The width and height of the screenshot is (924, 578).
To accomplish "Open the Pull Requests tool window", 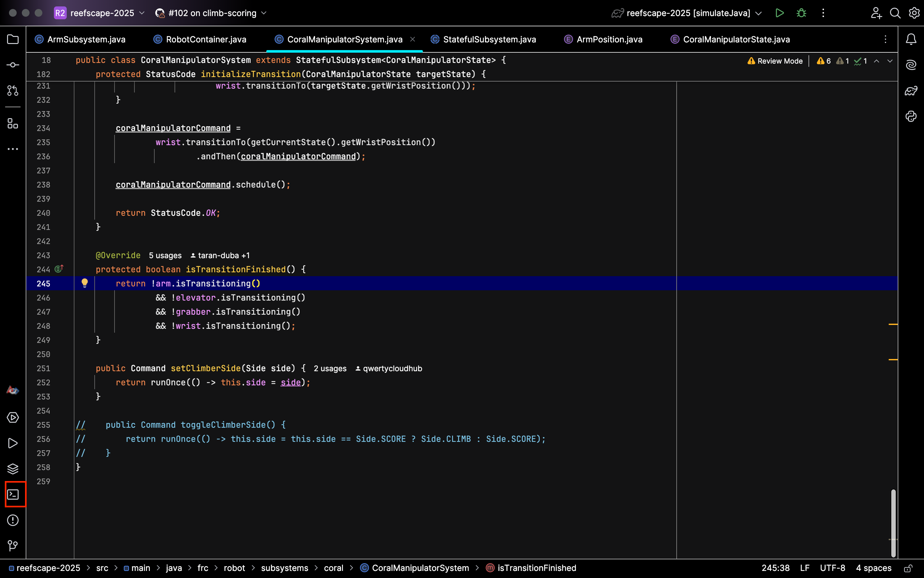I will tap(13, 91).
